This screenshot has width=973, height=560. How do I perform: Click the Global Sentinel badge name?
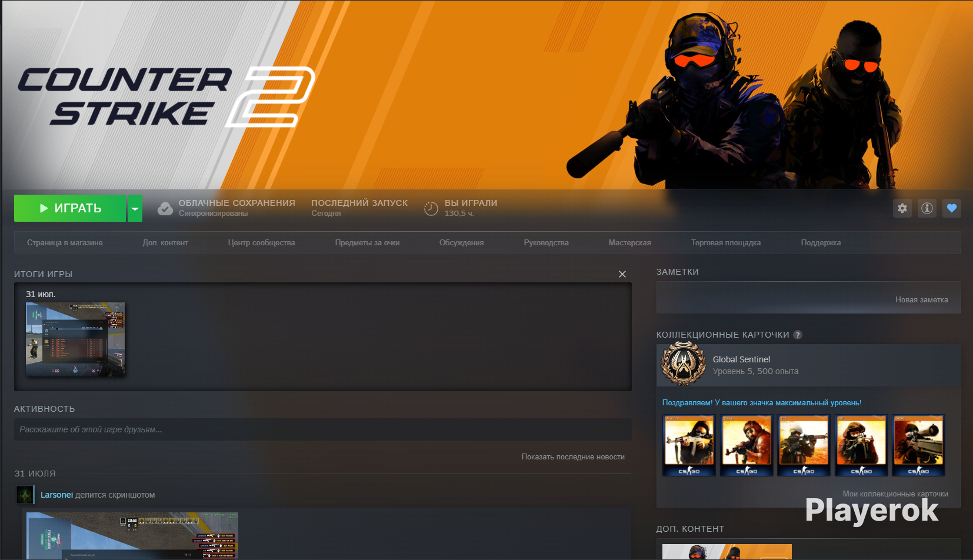point(741,359)
